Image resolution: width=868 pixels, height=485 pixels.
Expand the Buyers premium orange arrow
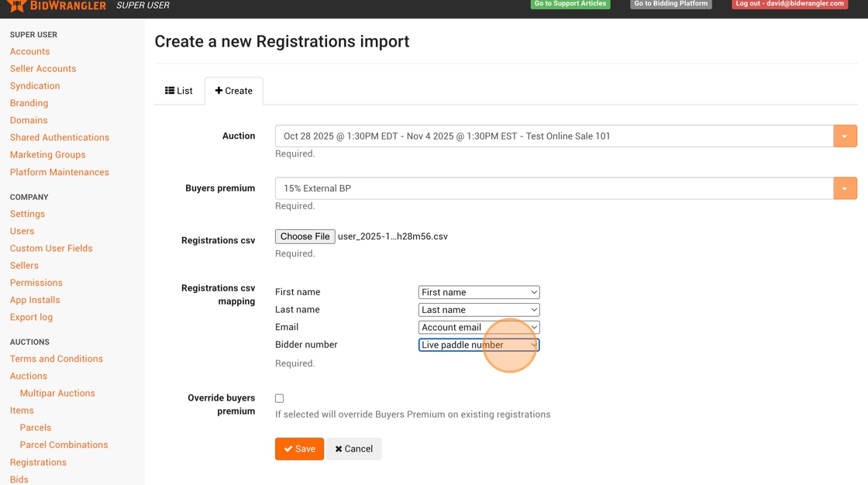[845, 188]
